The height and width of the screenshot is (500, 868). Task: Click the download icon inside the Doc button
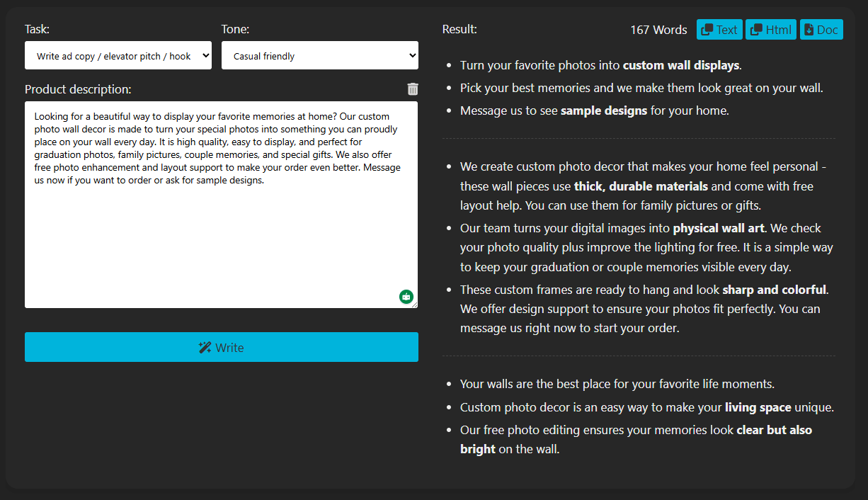[809, 29]
